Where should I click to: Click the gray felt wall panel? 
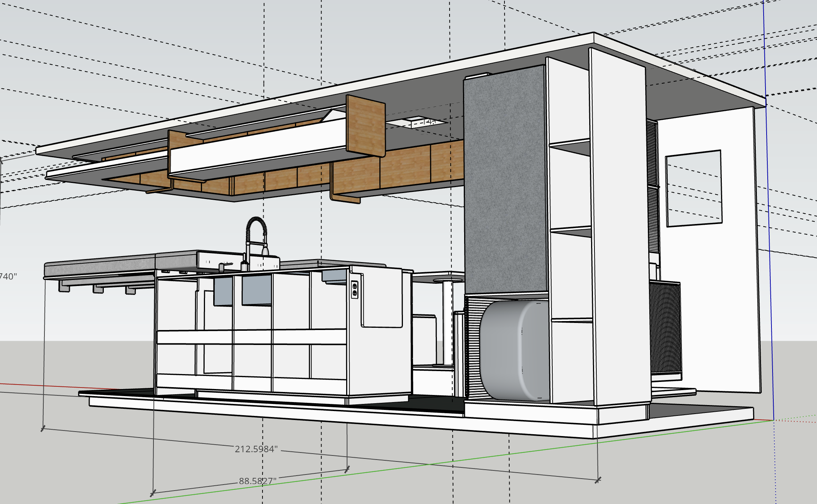[504, 179]
